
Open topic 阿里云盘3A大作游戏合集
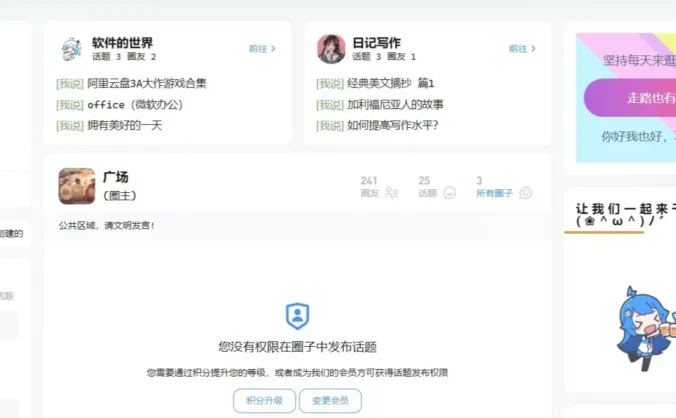147,83
